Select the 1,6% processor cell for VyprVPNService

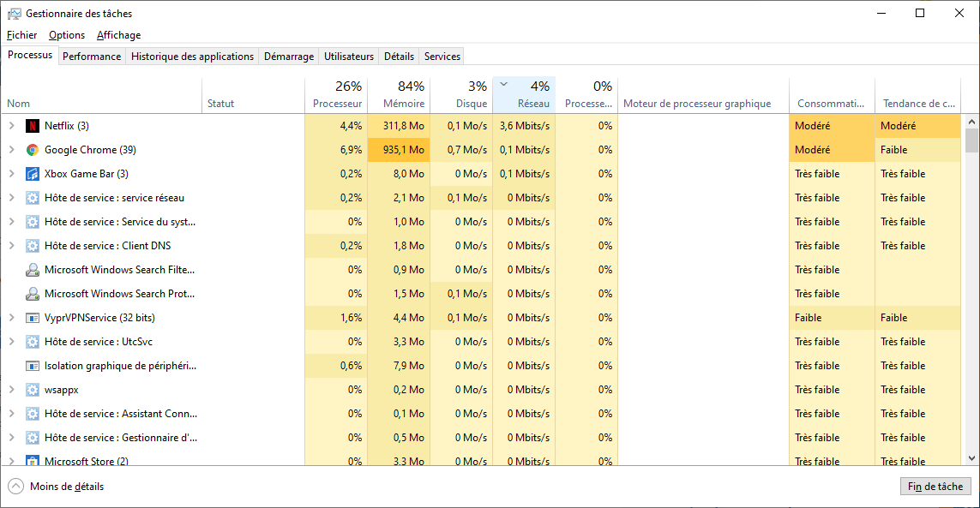[336, 318]
